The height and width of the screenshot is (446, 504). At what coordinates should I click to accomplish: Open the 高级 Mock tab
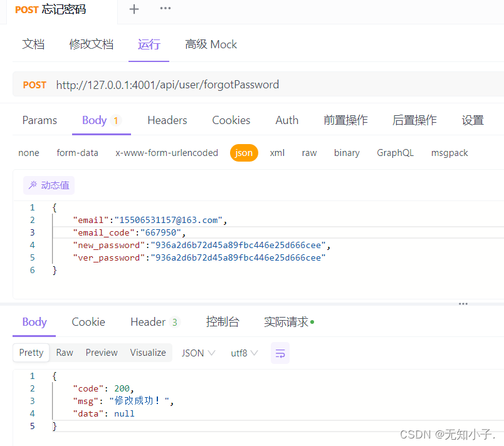211,44
